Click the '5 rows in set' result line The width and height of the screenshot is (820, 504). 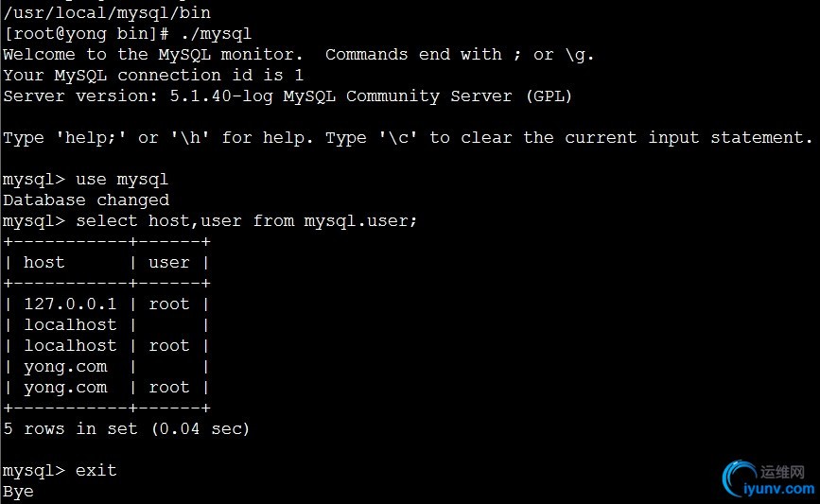pyautogui.click(x=126, y=428)
